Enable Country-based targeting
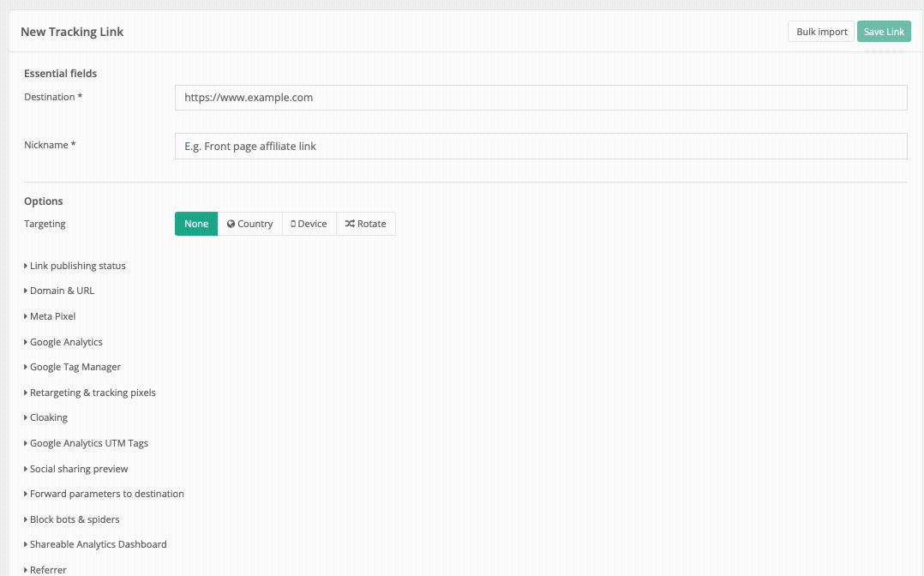924x576 pixels. tap(249, 223)
